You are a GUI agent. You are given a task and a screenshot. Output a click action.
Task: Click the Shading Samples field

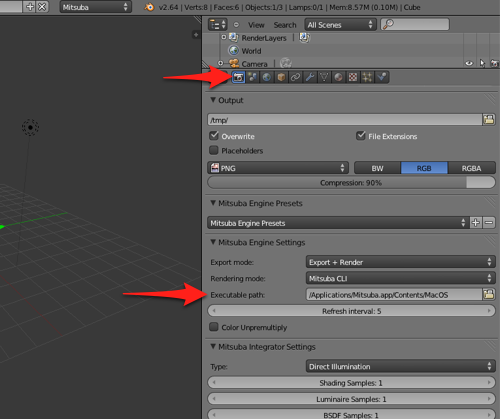coord(351,383)
